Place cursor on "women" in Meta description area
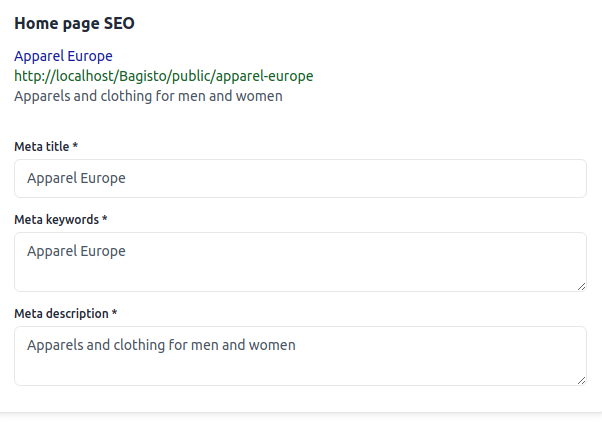Viewport: 602px width, 422px height. [274, 345]
